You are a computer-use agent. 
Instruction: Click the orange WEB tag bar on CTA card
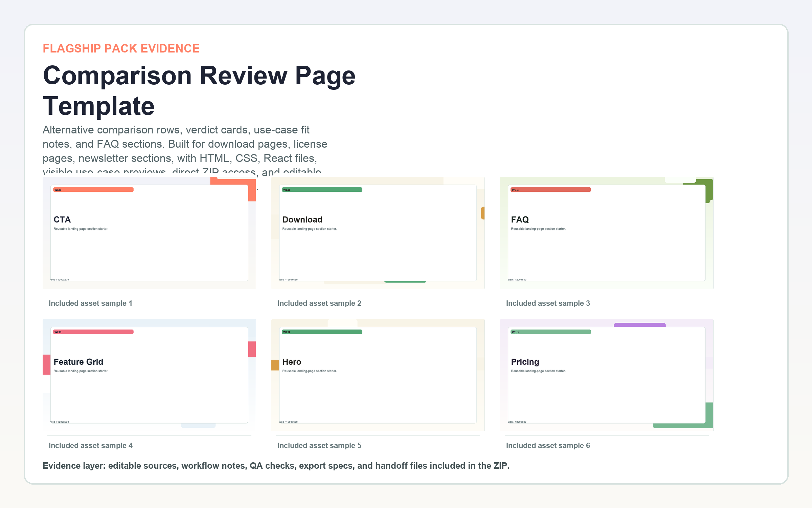coord(93,190)
